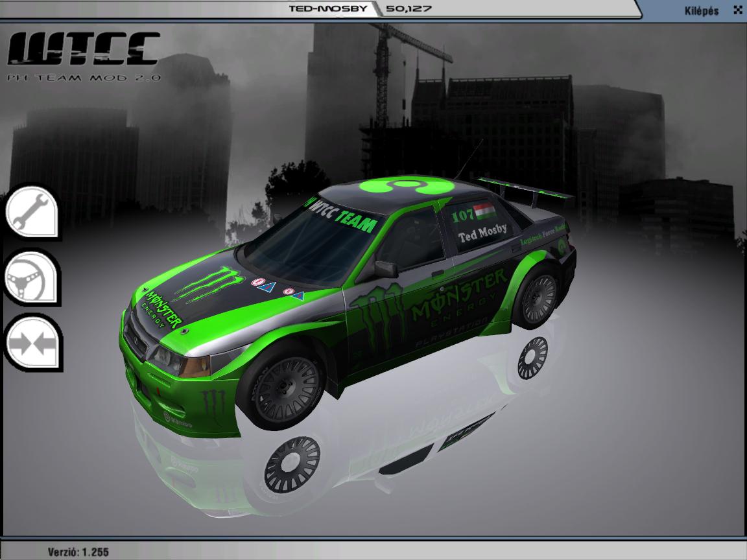The image size is (747, 560).
Task: Click the Kilépés exit button
Action: pyautogui.click(x=701, y=10)
